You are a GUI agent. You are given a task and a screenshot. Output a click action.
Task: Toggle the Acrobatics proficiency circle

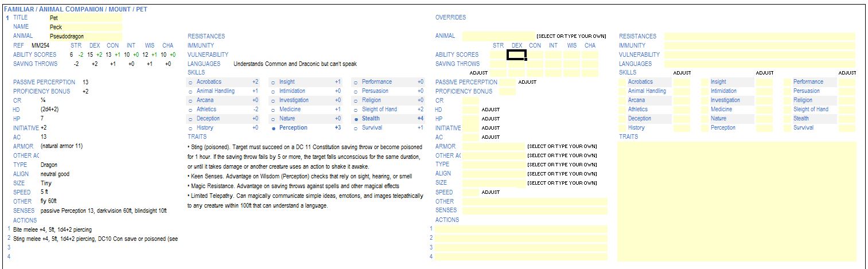[x=190, y=83]
